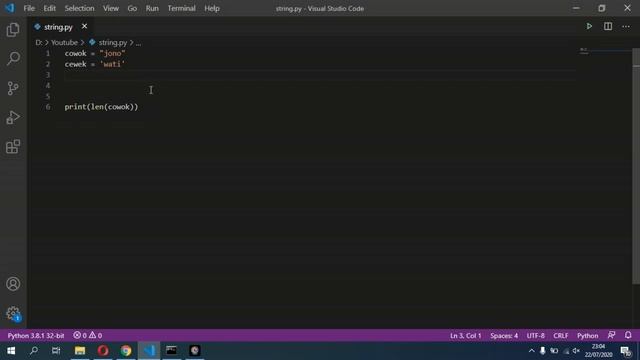The width and height of the screenshot is (640, 360).
Task: Open the Run and Debug view
Action: [13, 118]
